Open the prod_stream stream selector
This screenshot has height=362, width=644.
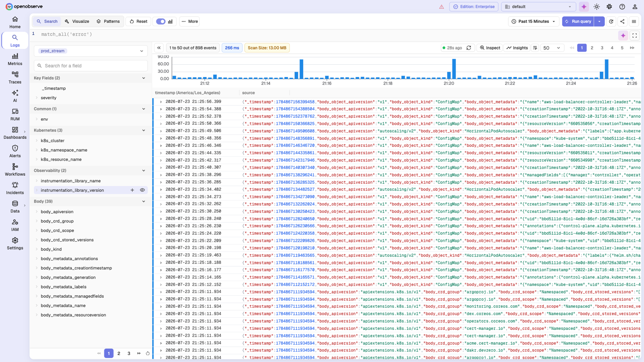coord(91,51)
